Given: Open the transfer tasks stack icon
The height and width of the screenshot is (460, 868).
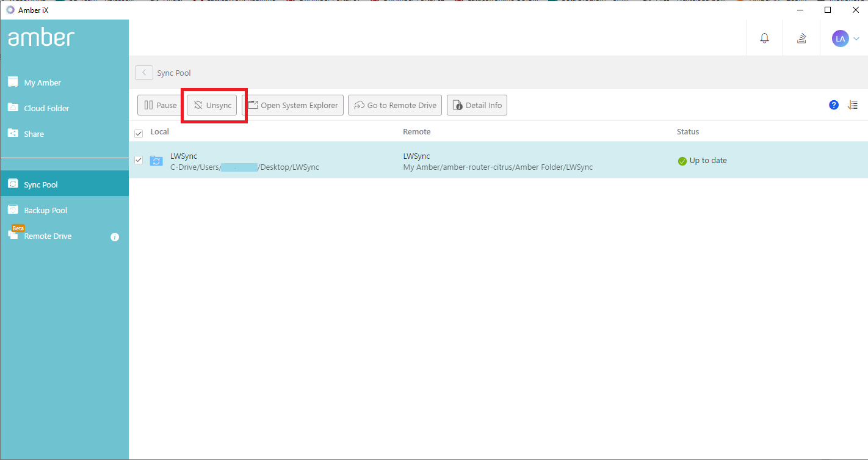Looking at the screenshot, I should click(x=801, y=38).
